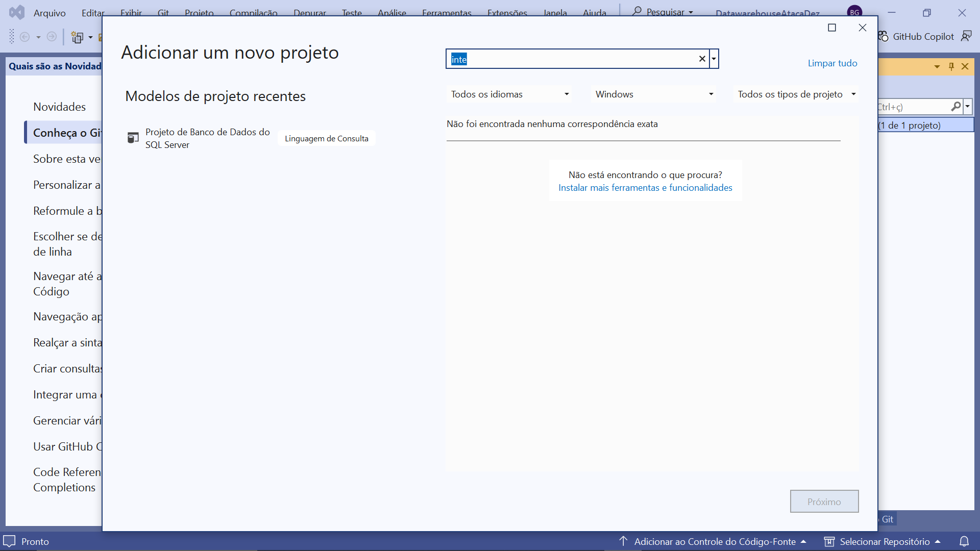This screenshot has width=980, height=551.
Task: Click the Limpar tudo link
Action: point(832,63)
